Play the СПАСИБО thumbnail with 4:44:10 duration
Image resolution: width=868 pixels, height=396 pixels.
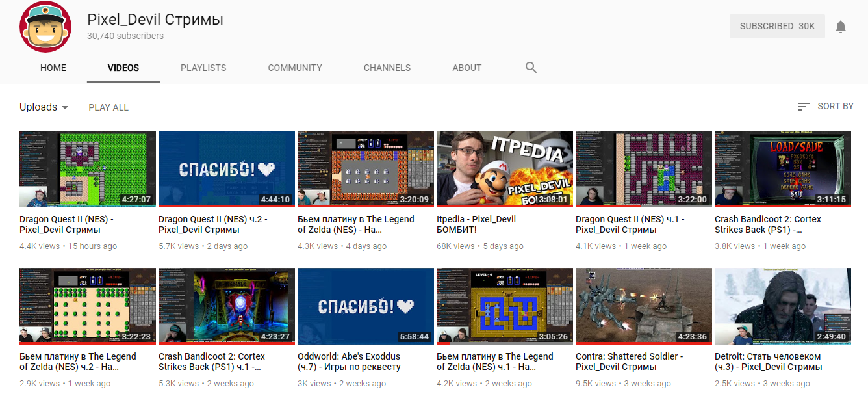point(227,169)
